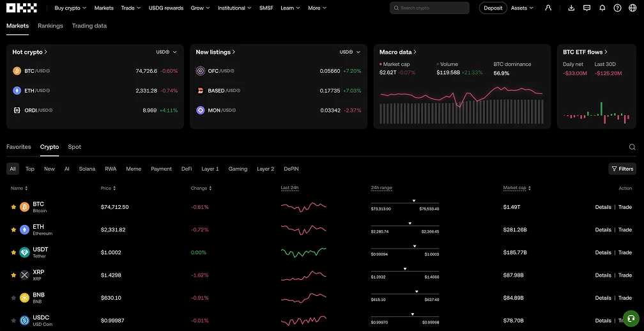Switch to the Spot tab
Image resolution: width=644 pixels, height=331 pixels.
(74, 147)
